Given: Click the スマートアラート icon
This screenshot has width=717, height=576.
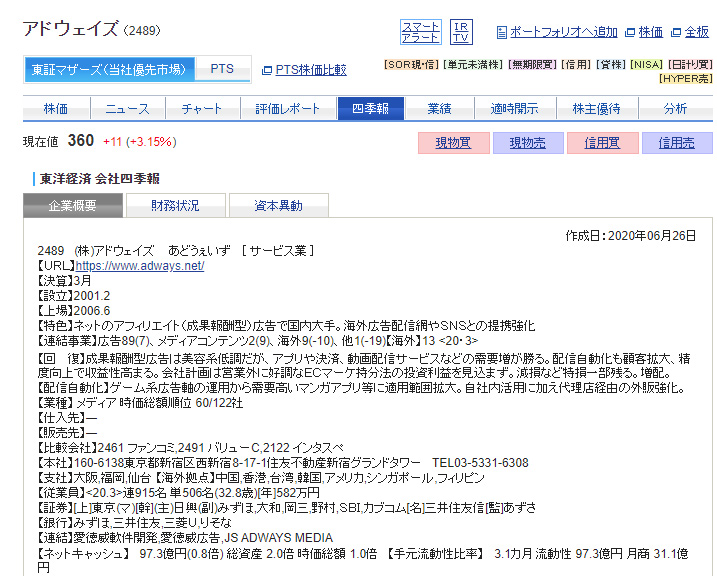Looking at the screenshot, I should point(420,32).
